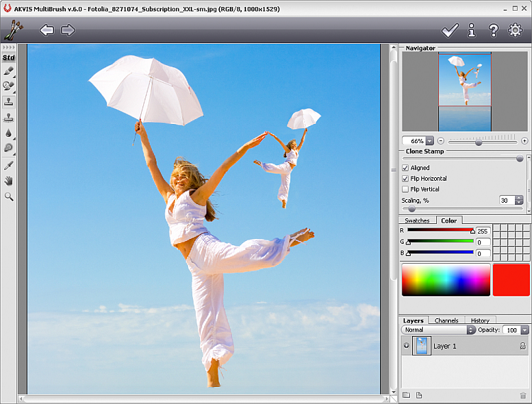Click the Undo back arrow
The height and width of the screenshot is (404, 532).
point(47,30)
